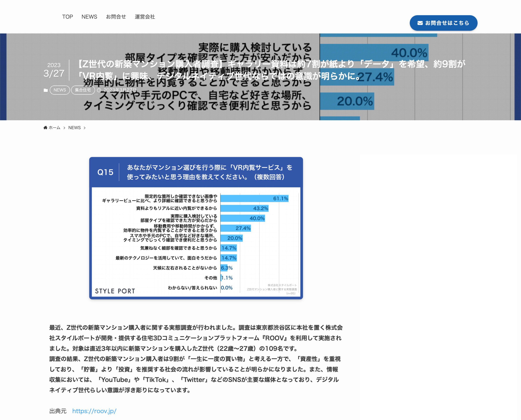Click the 出典元 label text

click(x=58, y=411)
